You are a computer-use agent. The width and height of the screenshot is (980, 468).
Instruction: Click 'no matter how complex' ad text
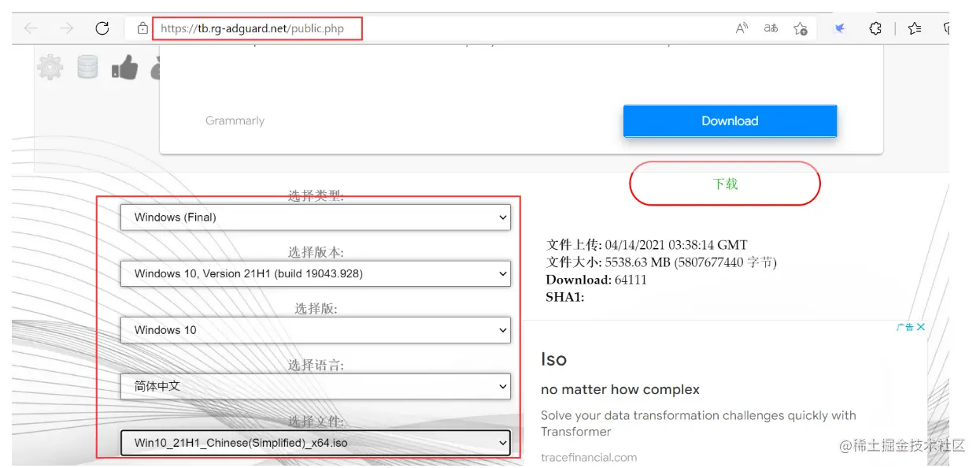click(620, 389)
